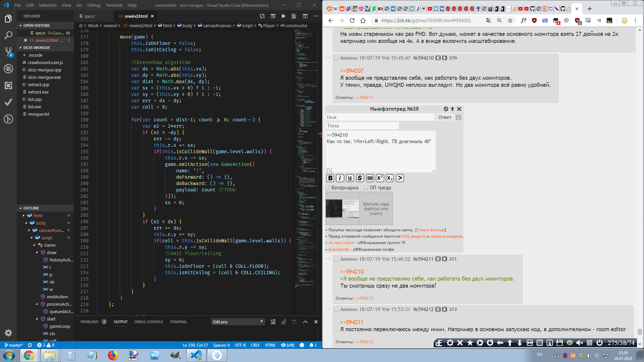644x362 pixels.
Task: Check the box for post №594210
Action: tap(336, 58)
